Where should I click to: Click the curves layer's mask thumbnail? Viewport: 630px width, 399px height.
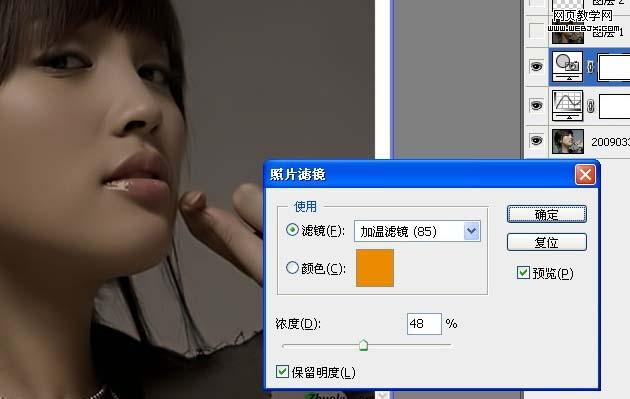pos(614,106)
